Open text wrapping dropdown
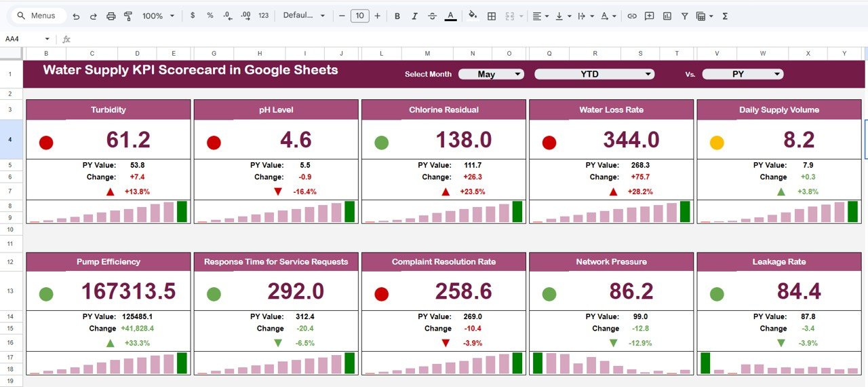Viewport: 868px width, 387px height. [x=585, y=16]
